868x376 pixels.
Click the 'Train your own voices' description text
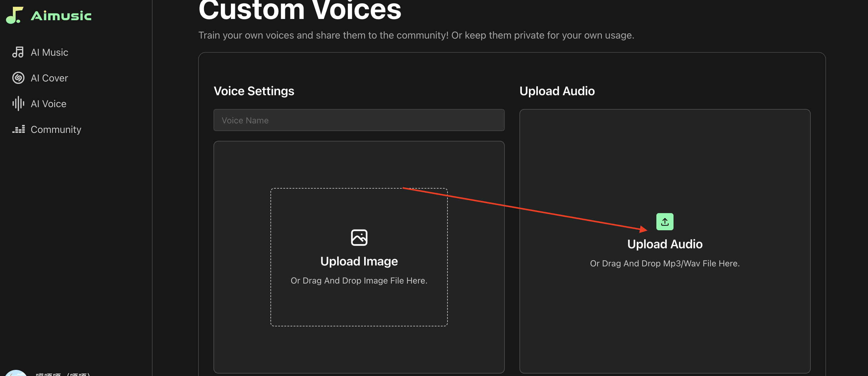(x=416, y=35)
